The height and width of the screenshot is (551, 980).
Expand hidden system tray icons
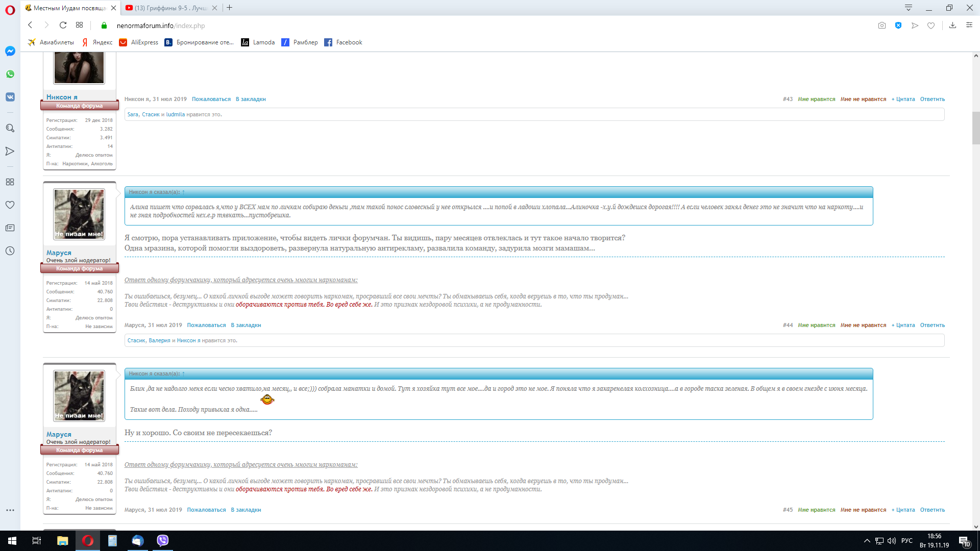pyautogui.click(x=867, y=541)
